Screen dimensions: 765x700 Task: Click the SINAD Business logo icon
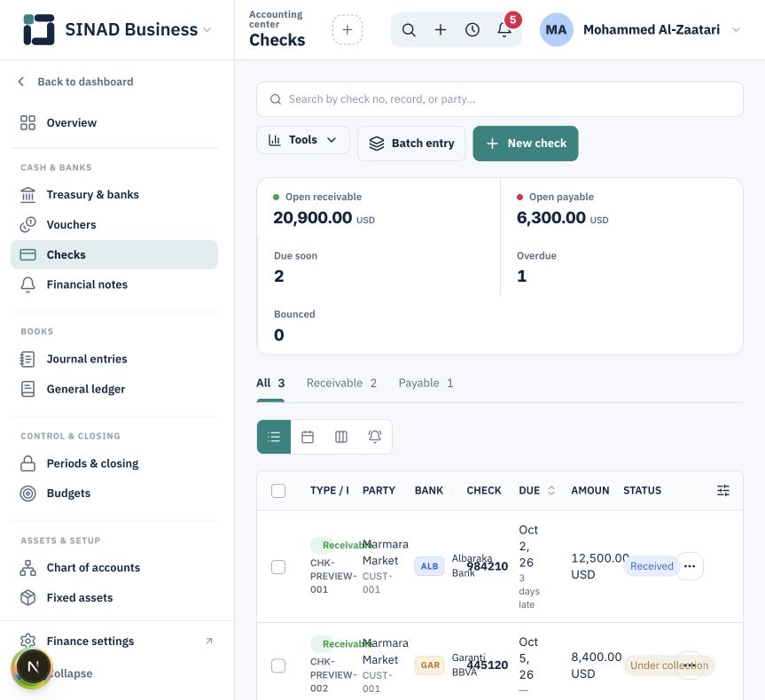click(x=38, y=29)
